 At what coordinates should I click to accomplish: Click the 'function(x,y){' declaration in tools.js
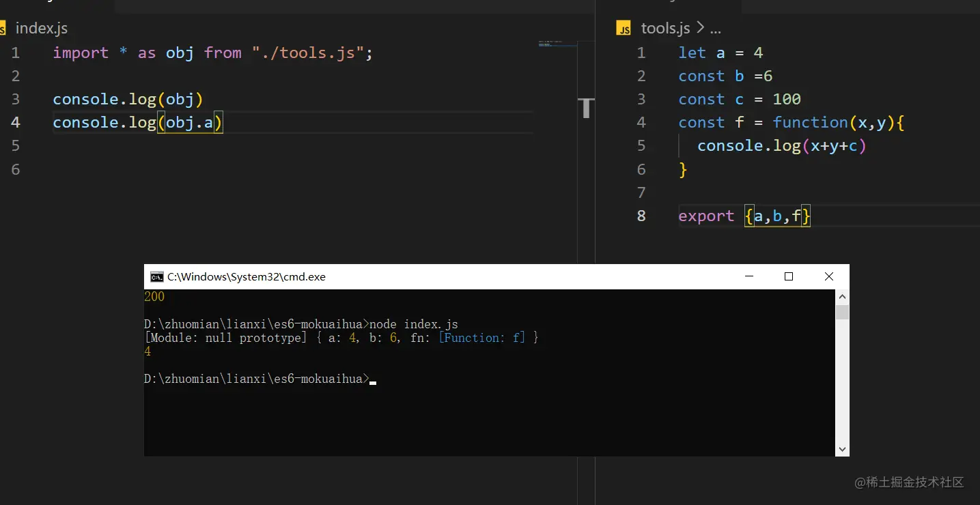[x=839, y=123]
